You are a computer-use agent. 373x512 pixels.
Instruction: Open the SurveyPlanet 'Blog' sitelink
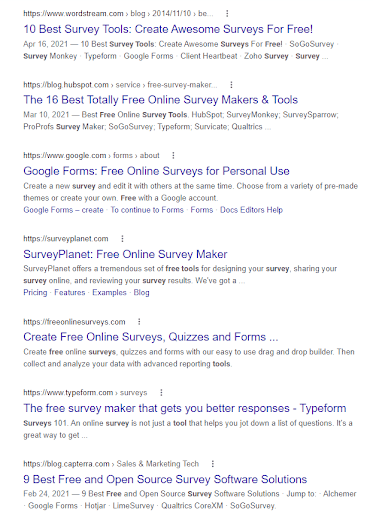(141, 293)
